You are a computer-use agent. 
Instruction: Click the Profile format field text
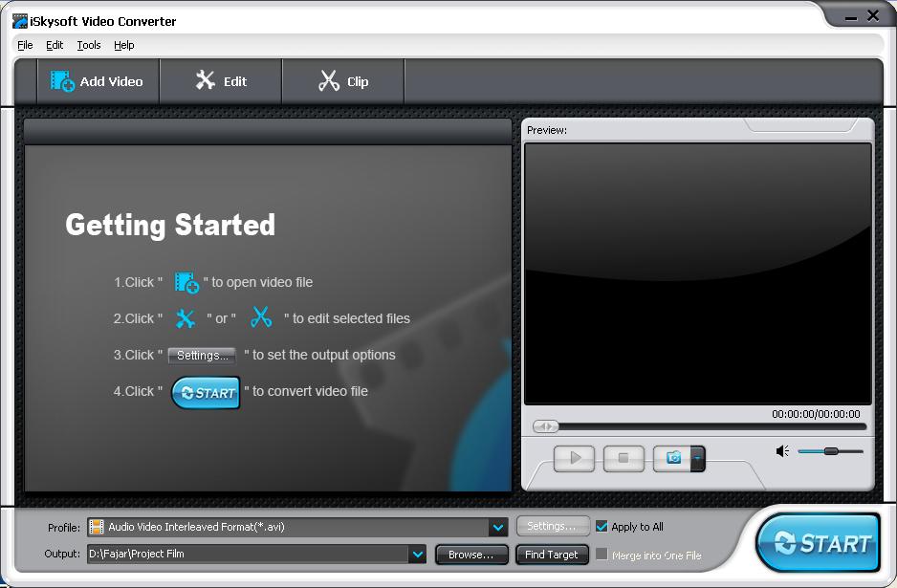[196, 527]
